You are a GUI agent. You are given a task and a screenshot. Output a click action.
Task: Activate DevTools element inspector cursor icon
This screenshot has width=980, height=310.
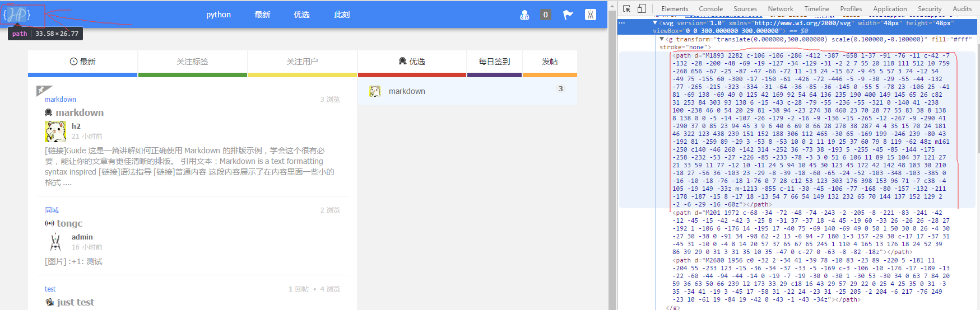coord(627,8)
